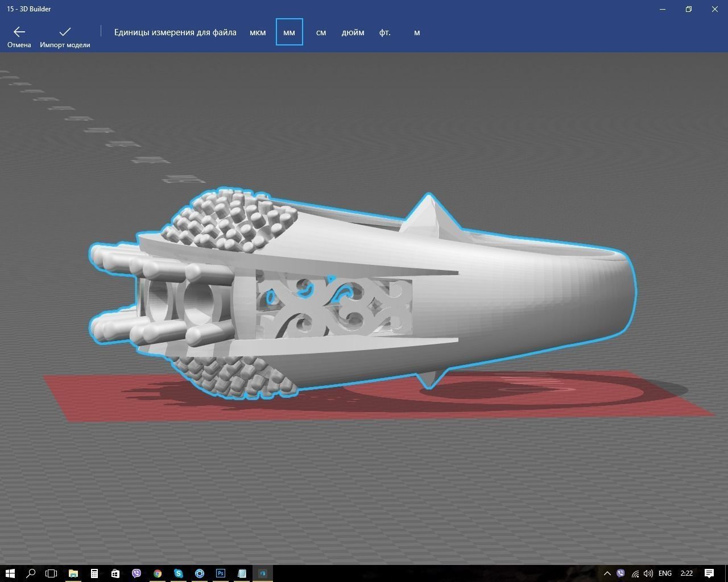The image size is (728, 582).
Task: Click the Отмена back arrow
Action: 19,36
